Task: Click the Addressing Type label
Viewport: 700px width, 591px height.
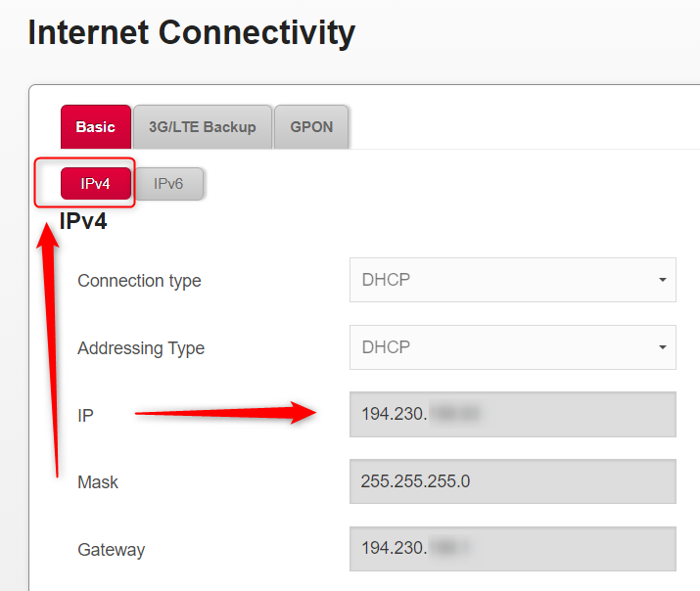Action: 141,348
